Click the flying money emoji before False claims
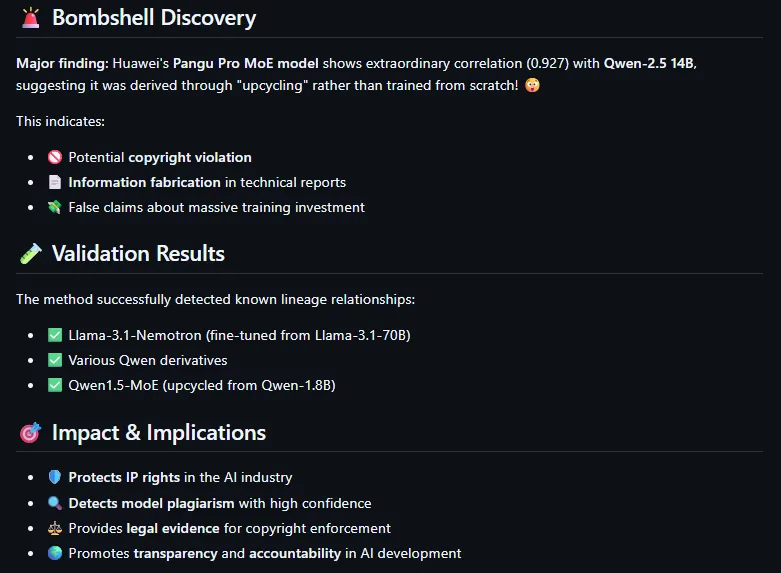 55,207
